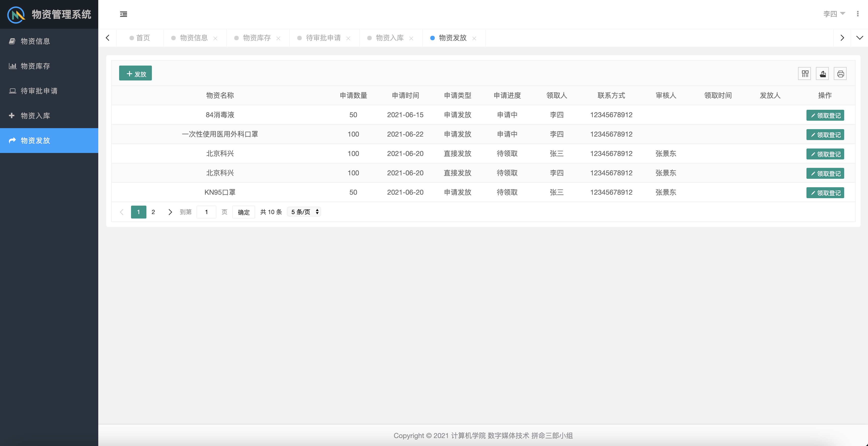The height and width of the screenshot is (446, 868).
Task: Click the print table icon
Action: pos(840,74)
